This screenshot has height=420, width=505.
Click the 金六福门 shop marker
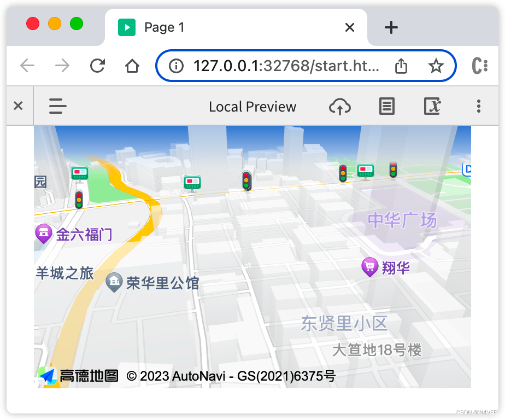point(43,234)
